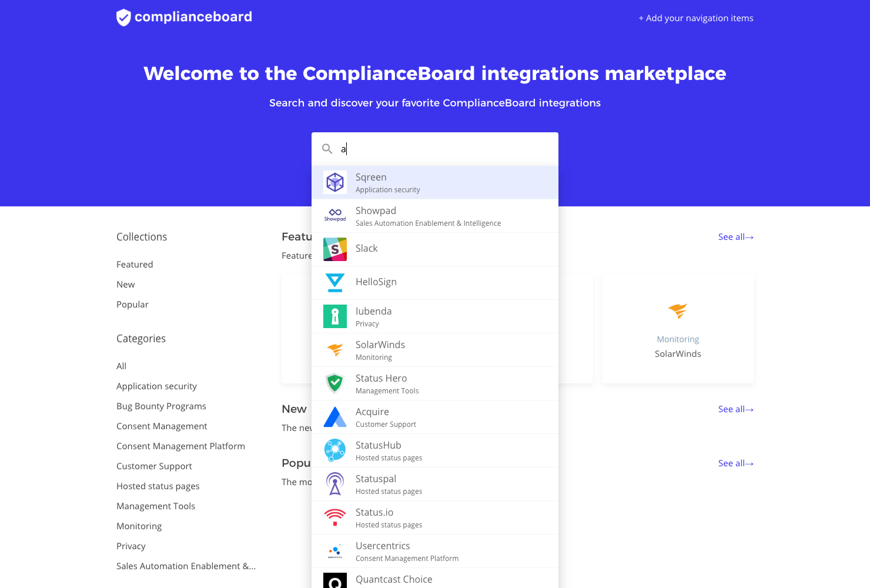Open the New collection
Viewport: 870px width, 588px height.
126,285
